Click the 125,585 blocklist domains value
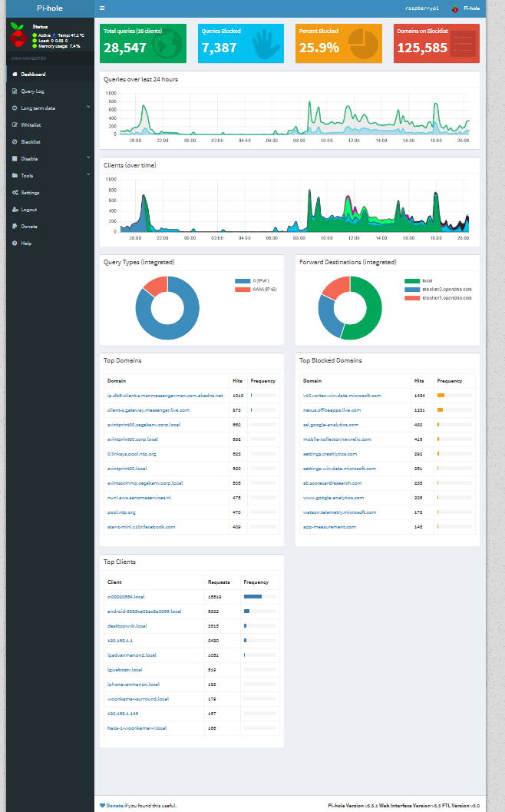The image size is (505, 812). coord(422,48)
